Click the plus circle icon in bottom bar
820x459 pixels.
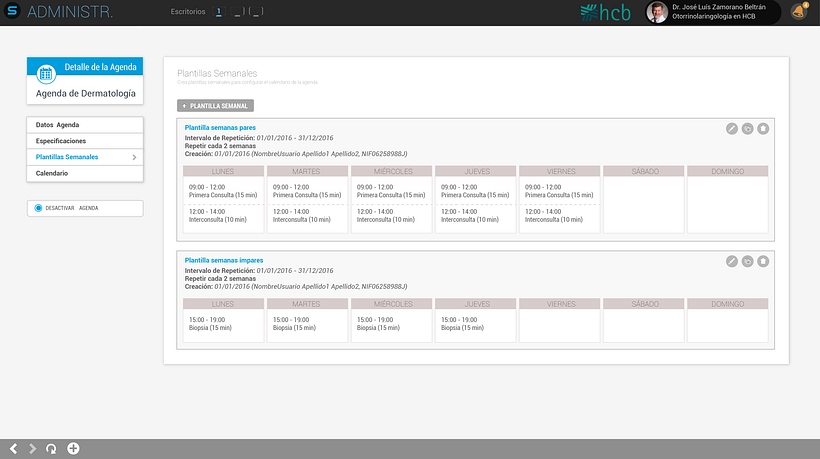[x=73, y=449]
